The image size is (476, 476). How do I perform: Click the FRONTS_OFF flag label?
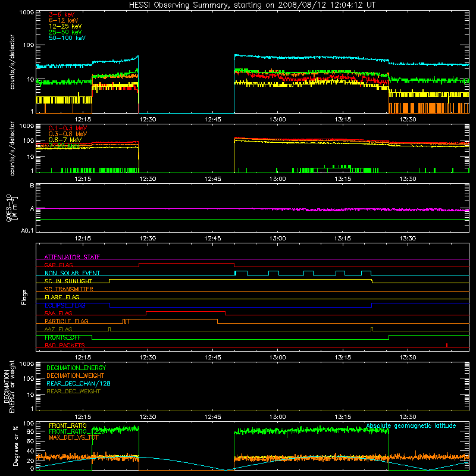pos(62,337)
